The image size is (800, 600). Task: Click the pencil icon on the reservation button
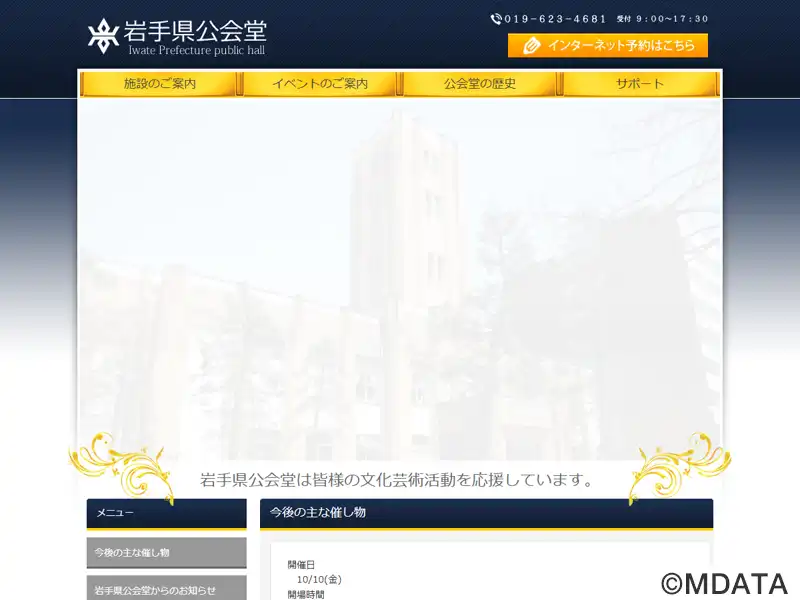pos(531,45)
